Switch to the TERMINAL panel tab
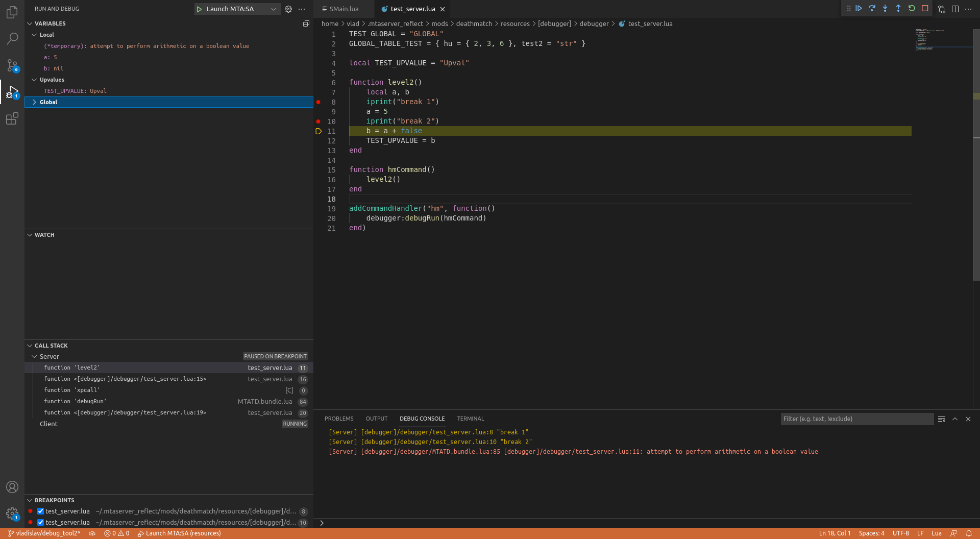The width and height of the screenshot is (980, 539). [x=471, y=419]
